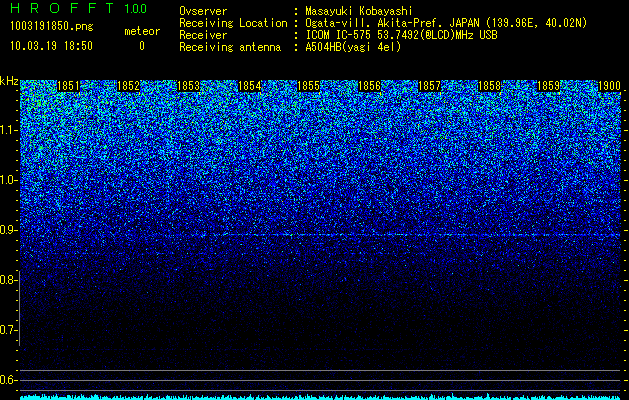Click the 1852 time marker
The height and width of the screenshot is (400, 629).
point(128,86)
